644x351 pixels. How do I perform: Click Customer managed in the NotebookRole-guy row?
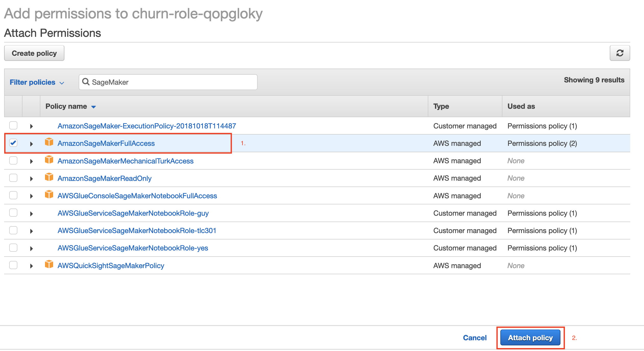click(x=465, y=213)
